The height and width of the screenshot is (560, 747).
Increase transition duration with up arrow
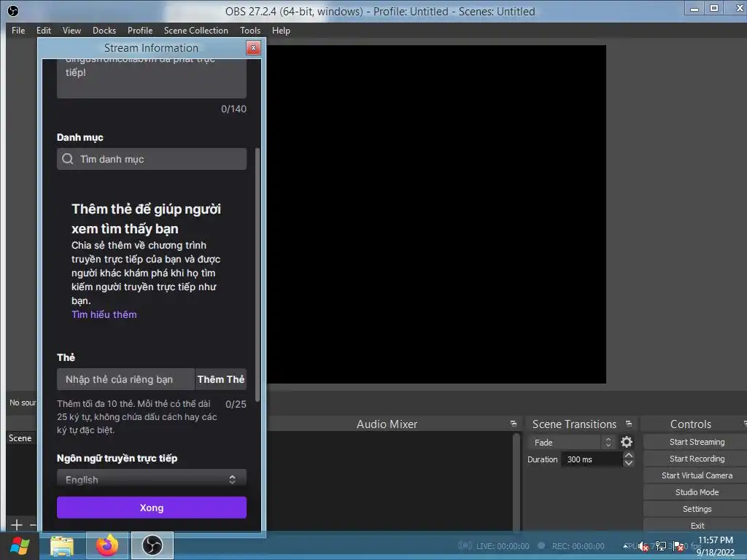[628, 456]
